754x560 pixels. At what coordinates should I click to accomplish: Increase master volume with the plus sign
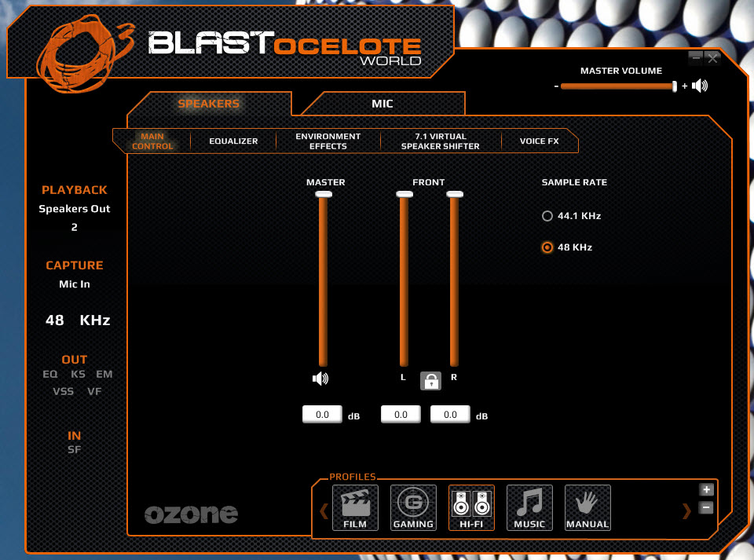coord(685,86)
